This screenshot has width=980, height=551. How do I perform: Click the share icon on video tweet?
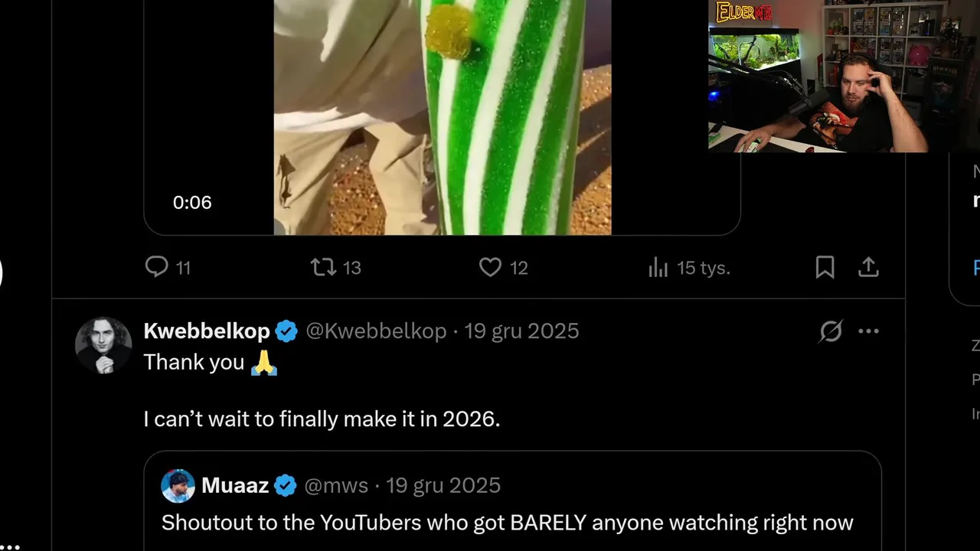[867, 267]
